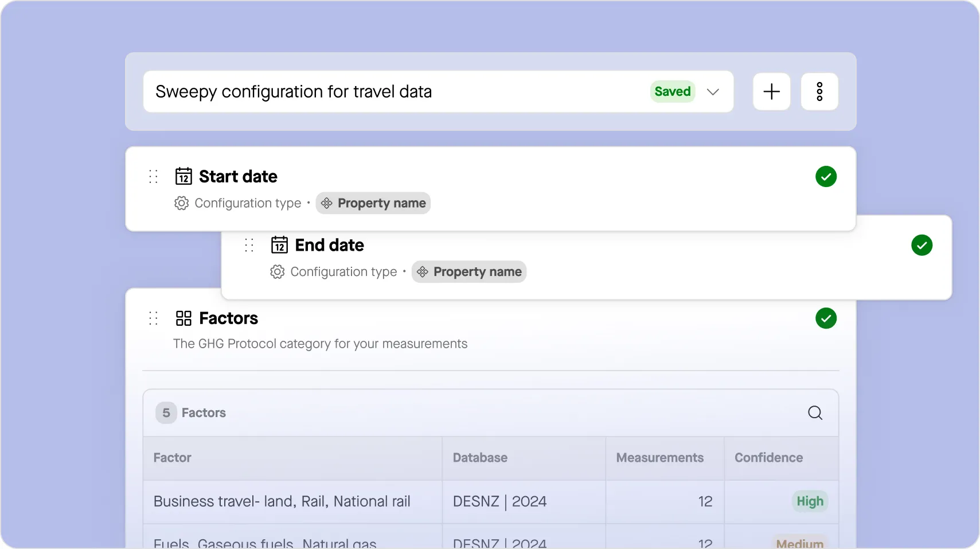Open the three-dot more options menu

pos(819,91)
